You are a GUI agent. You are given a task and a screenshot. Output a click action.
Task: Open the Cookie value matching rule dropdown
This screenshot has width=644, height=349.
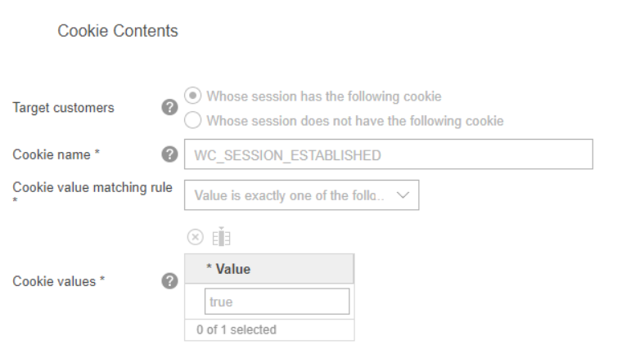pyautogui.click(x=301, y=195)
